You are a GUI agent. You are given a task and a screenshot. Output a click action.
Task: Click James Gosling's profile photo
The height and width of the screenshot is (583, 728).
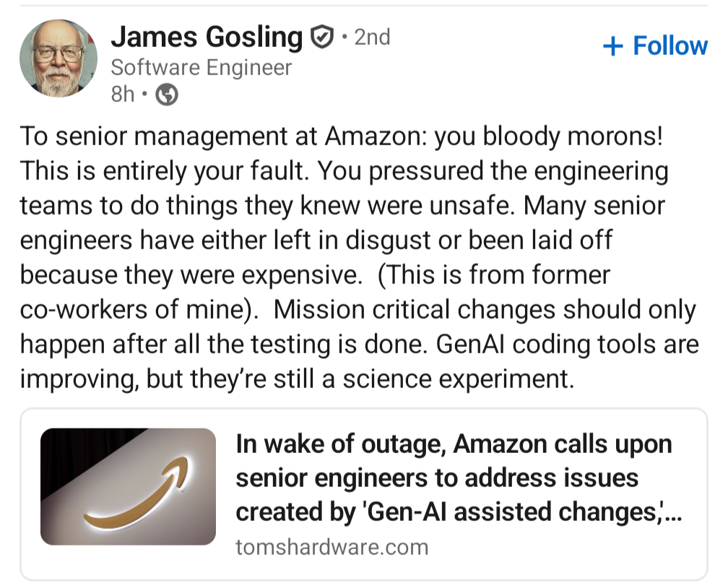pyautogui.click(x=58, y=58)
